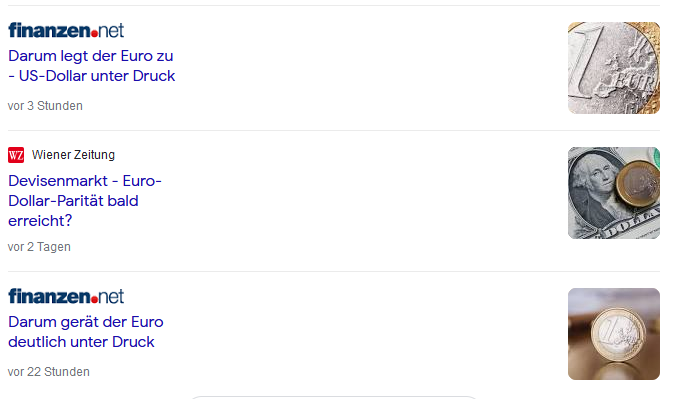
Task: Open article 'Devisenmarkt - Euro-Dollar-Parität bald erreicht?'
Action: pyautogui.click(x=85, y=201)
